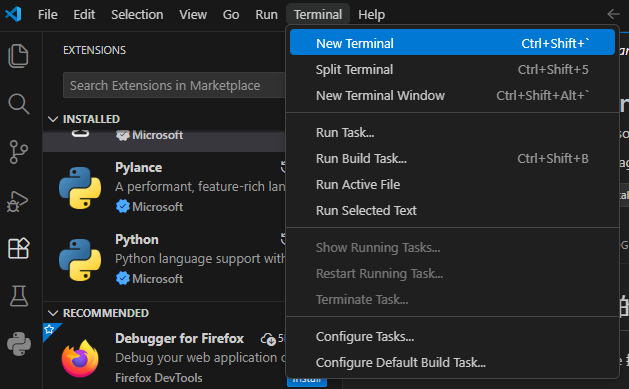
Task: Open the Explorer view icon
Action: tap(18, 56)
